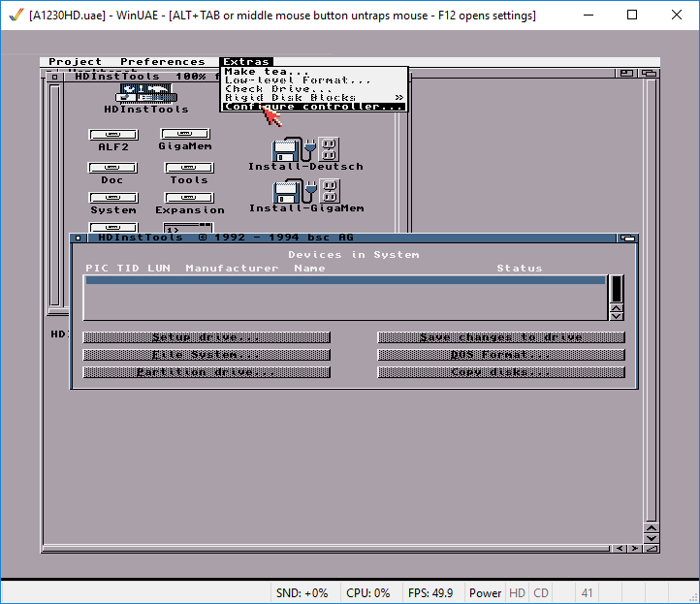This screenshot has width=700, height=604.
Task: Click the floppy track 41 indicator
Action: tap(588, 592)
